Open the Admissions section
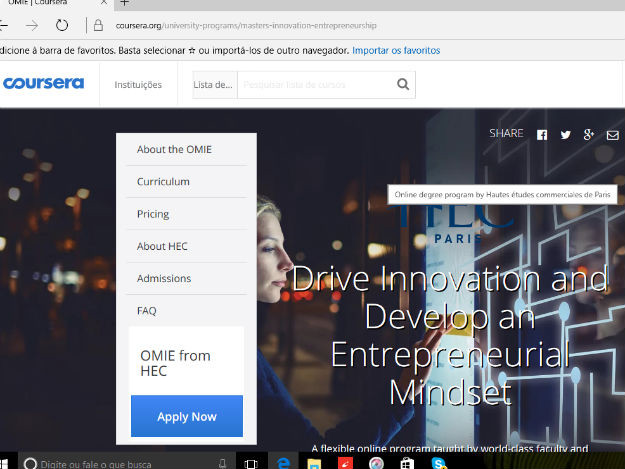The width and height of the screenshot is (625, 469). pyautogui.click(x=164, y=278)
